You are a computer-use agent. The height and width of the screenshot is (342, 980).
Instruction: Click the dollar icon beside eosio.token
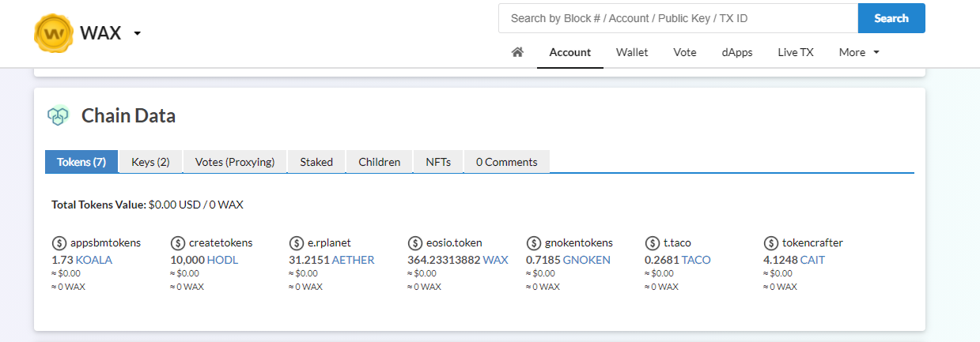click(414, 242)
